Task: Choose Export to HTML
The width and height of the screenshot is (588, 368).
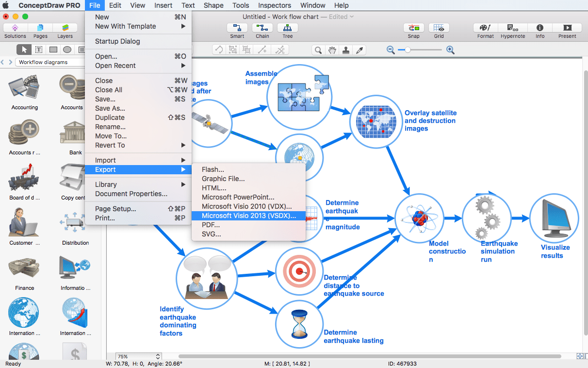Action: [x=249, y=188]
